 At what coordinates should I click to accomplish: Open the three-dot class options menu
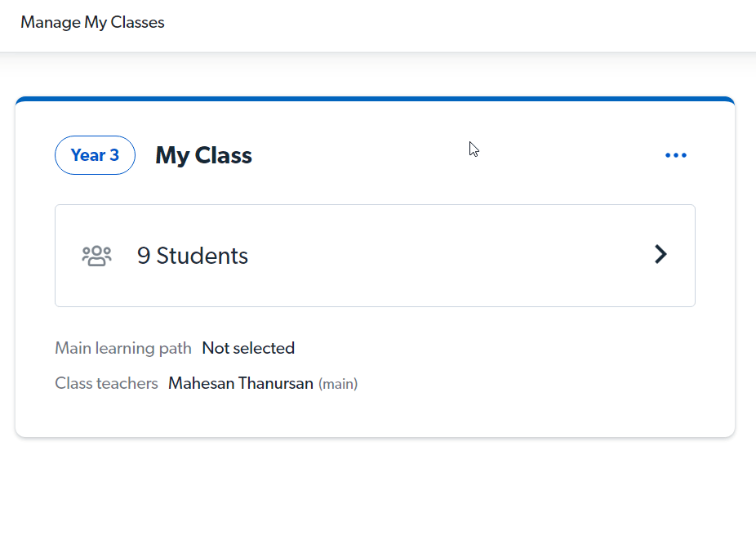click(x=675, y=155)
